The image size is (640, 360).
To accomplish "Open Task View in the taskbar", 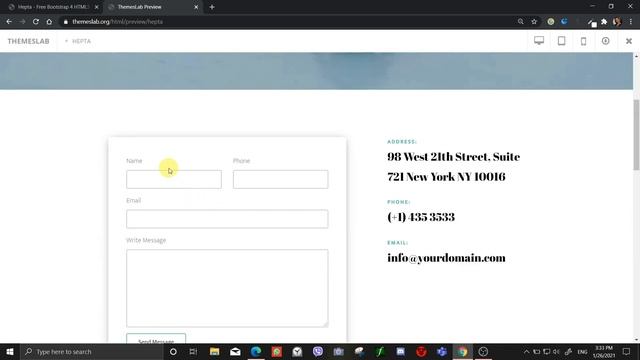I will point(193,351).
